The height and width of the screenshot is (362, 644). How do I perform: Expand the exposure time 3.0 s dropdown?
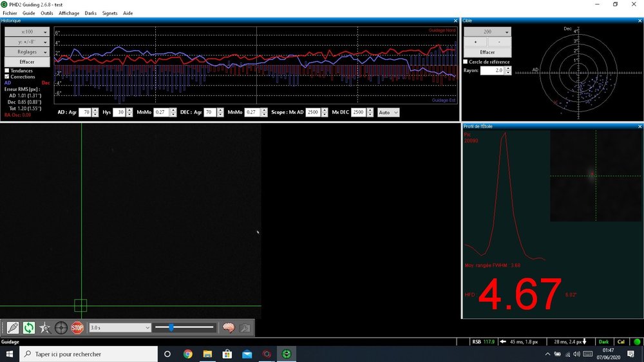point(120,327)
